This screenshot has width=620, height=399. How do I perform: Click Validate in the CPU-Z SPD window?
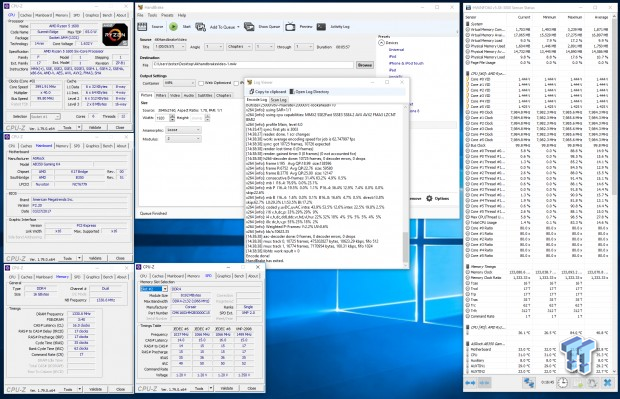[227, 388]
